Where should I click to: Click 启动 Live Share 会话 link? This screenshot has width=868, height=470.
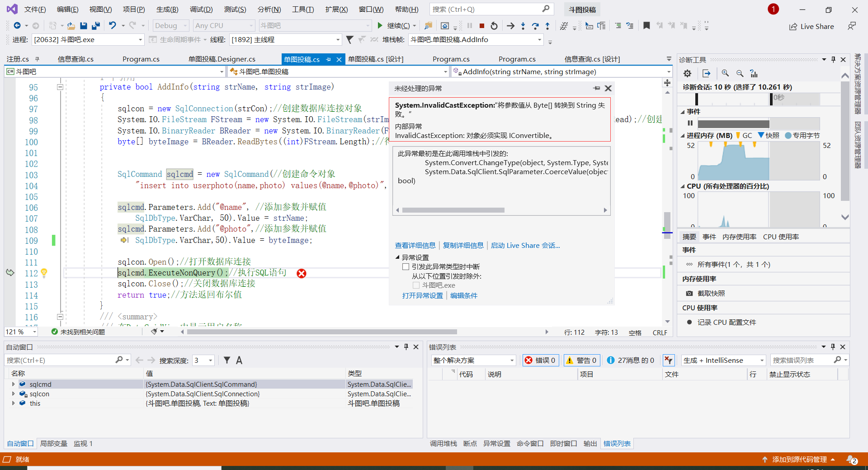pyautogui.click(x=525, y=246)
